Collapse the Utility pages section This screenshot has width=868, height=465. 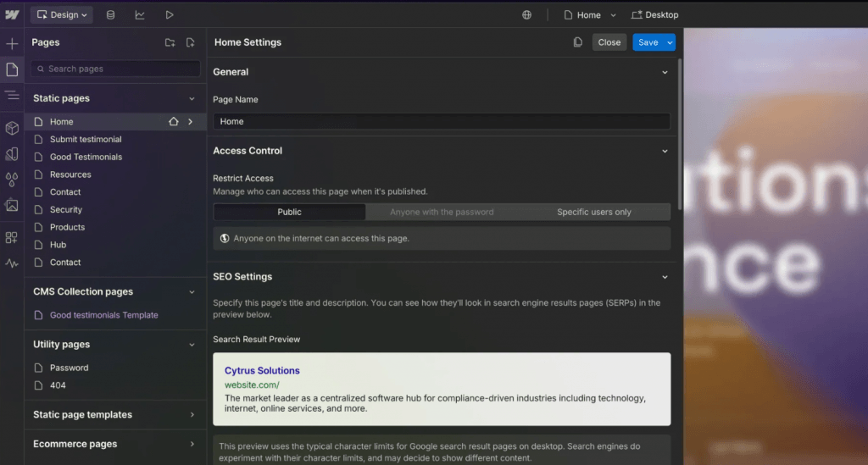tap(192, 345)
